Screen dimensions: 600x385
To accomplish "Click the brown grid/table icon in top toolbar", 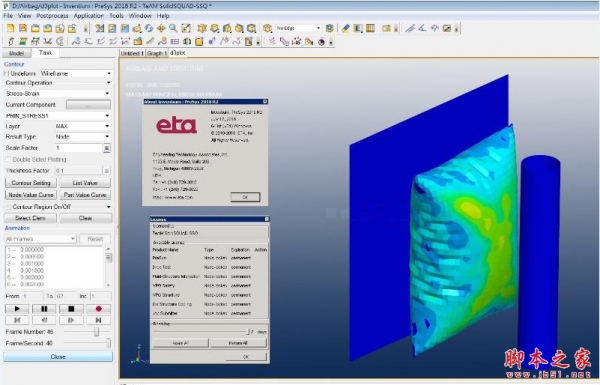I will pos(370,28).
